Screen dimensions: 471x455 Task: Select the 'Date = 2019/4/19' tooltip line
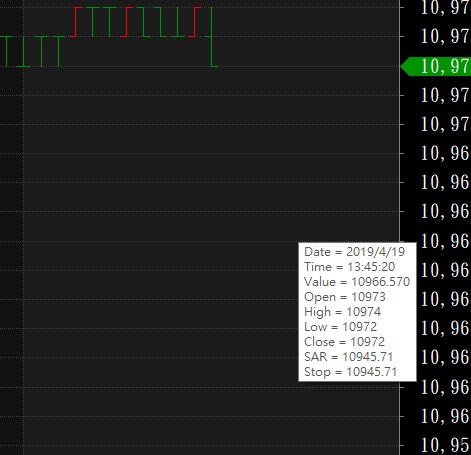(354, 252)
